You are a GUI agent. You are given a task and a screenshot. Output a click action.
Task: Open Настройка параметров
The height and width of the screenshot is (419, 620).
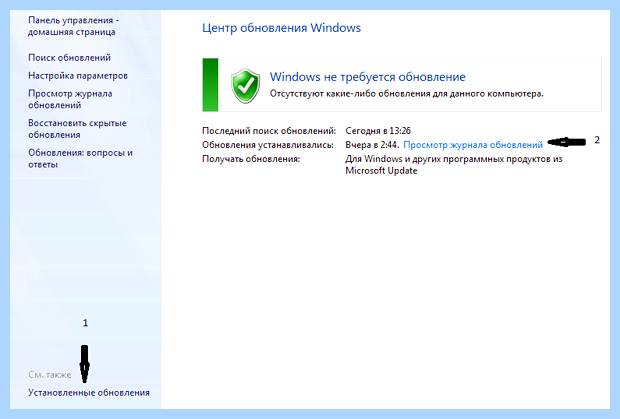[78, 75]
